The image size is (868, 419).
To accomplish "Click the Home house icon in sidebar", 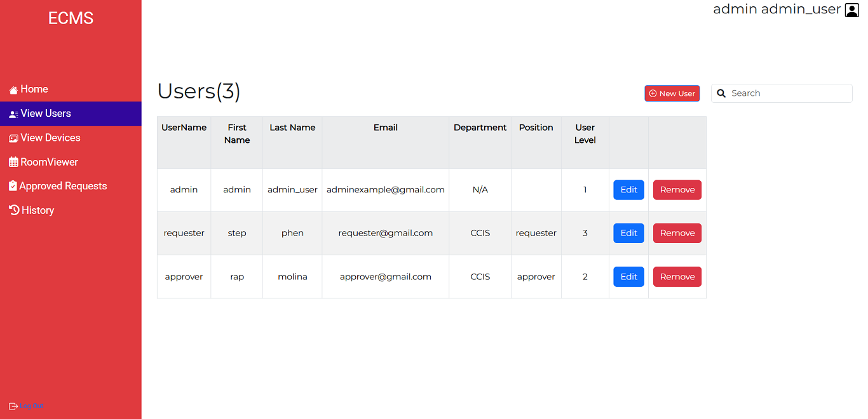I will (13, 90).
